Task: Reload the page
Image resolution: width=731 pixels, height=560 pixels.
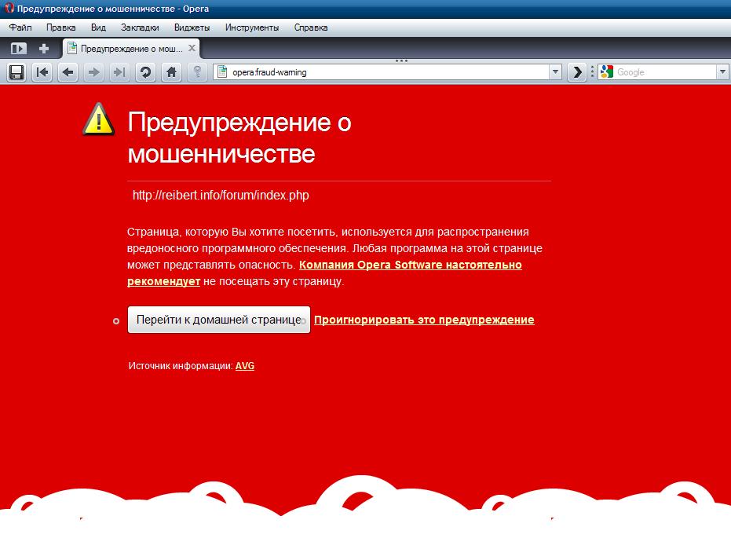Action: (145, 72)
